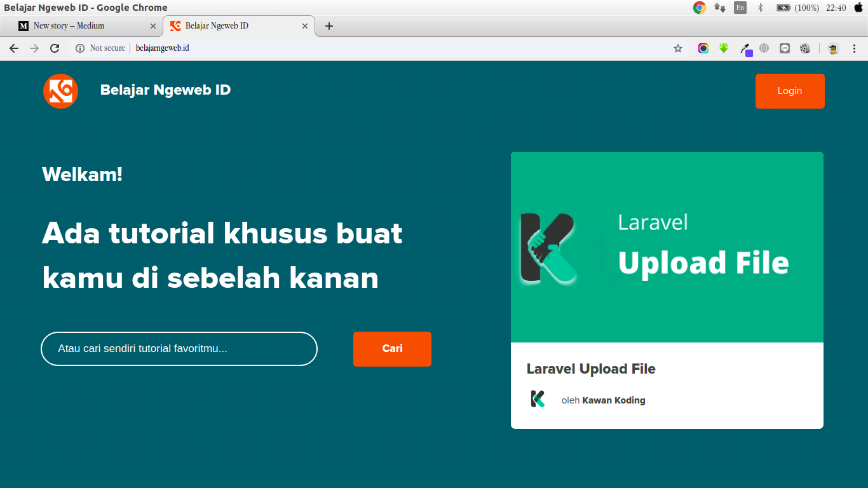The height and width of the screenshot is (488, 868).
Task: Open the green download arrow extension
Action: point(724,48)
